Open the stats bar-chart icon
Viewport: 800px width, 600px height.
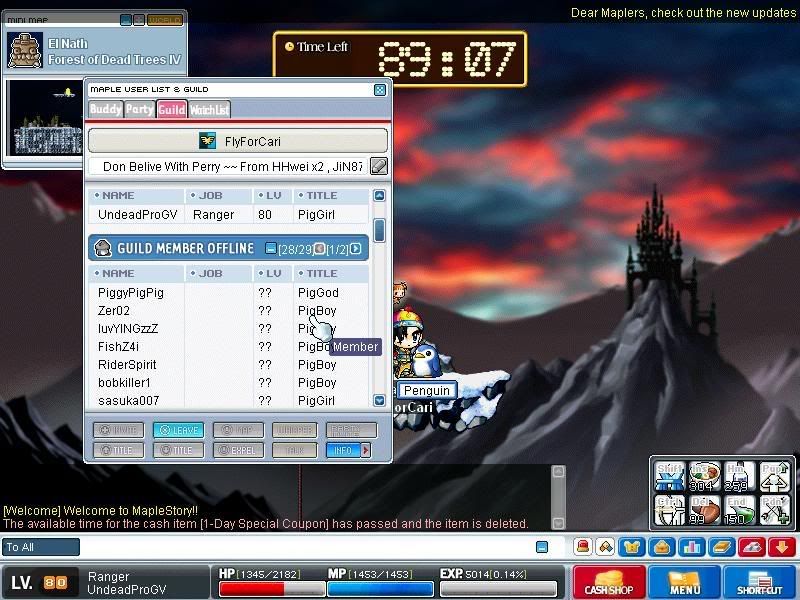[x=692, y=547]
